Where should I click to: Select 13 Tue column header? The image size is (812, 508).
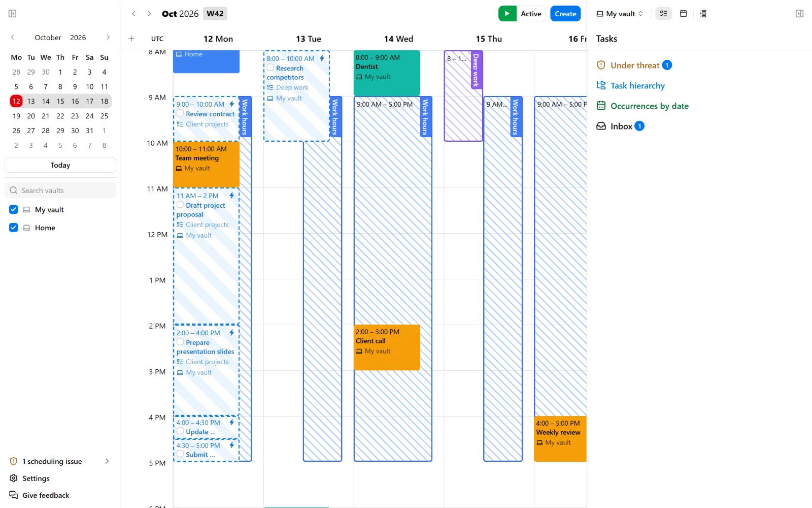(x=309, y=39)
